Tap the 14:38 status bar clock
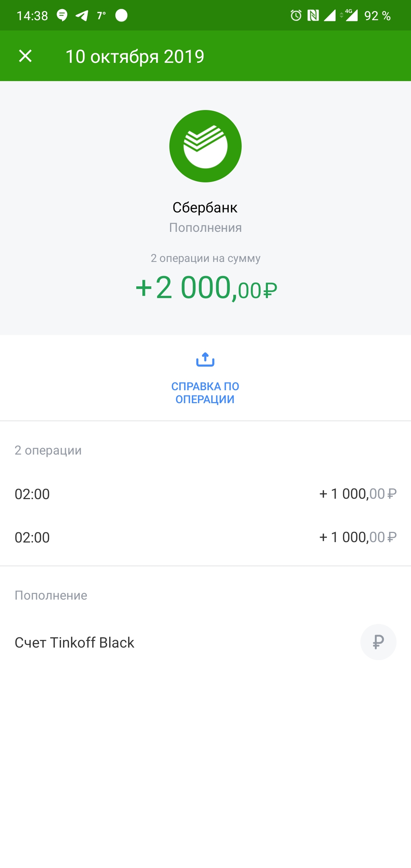 point(32,16)
